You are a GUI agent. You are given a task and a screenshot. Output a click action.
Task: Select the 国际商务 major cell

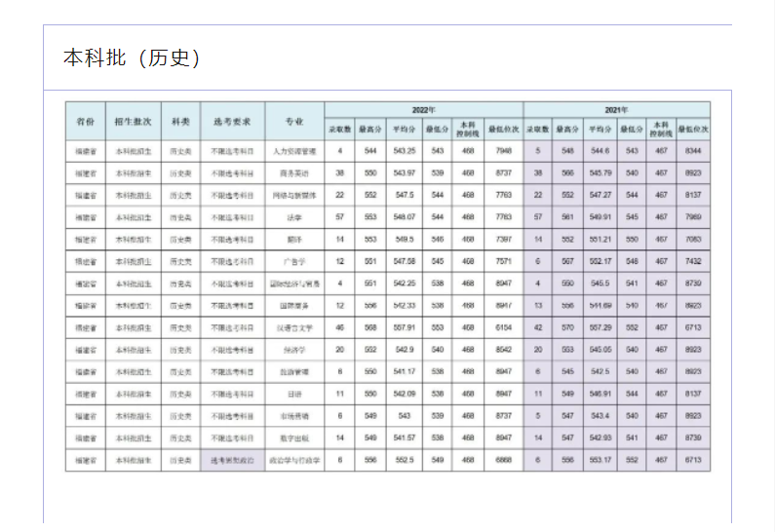(294, 306)
